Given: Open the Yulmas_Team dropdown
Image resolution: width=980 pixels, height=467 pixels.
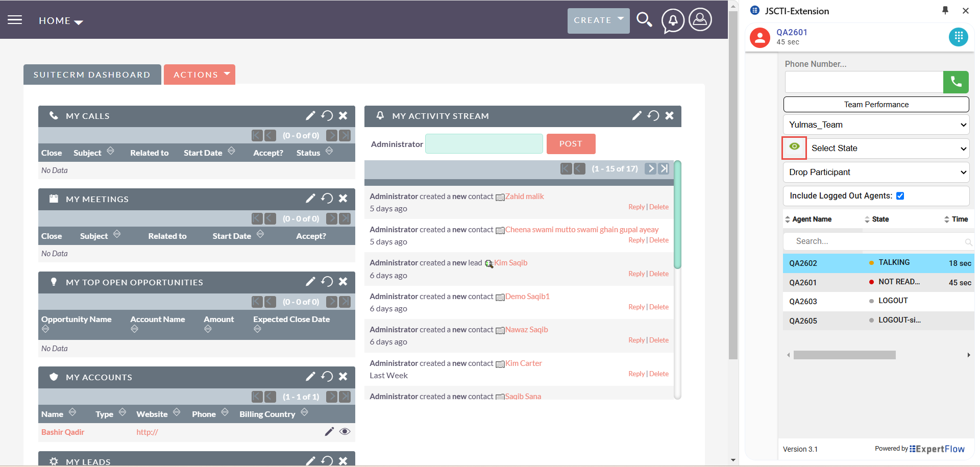Looking at the screenshot, I should (876, 125).
